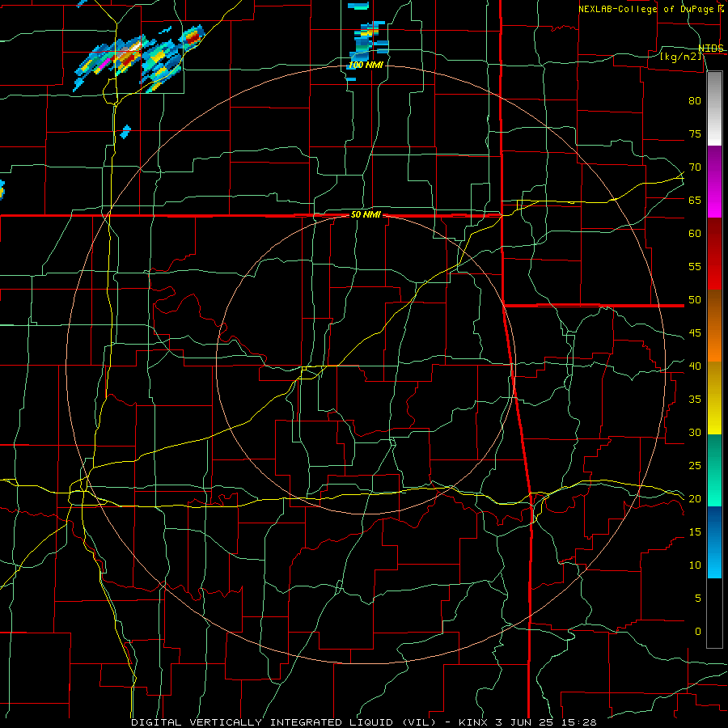Click the small isolated light-blue echo below storm cluster
Image resolution: width=728 pixels, height=728 pixels.
pos(125,132)
